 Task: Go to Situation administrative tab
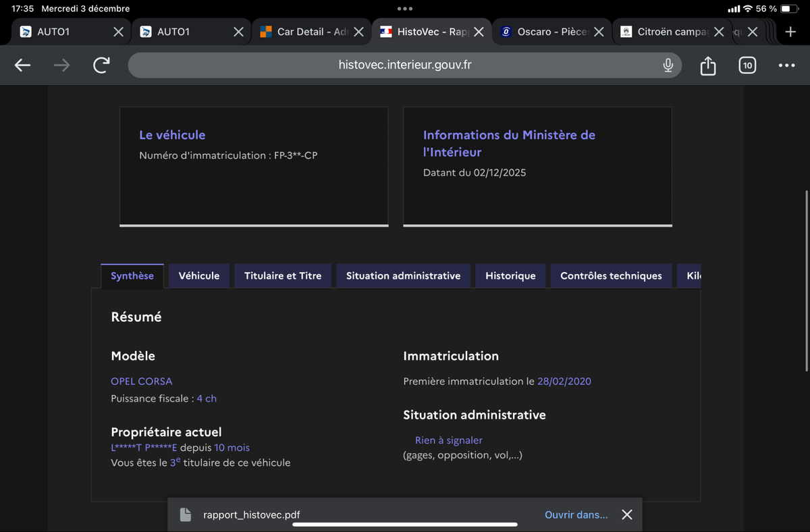pyautogui.click(x=403, y=275)
